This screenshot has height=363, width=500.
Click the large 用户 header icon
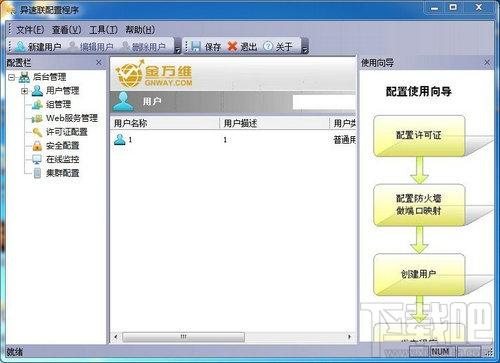pos(123,102)
